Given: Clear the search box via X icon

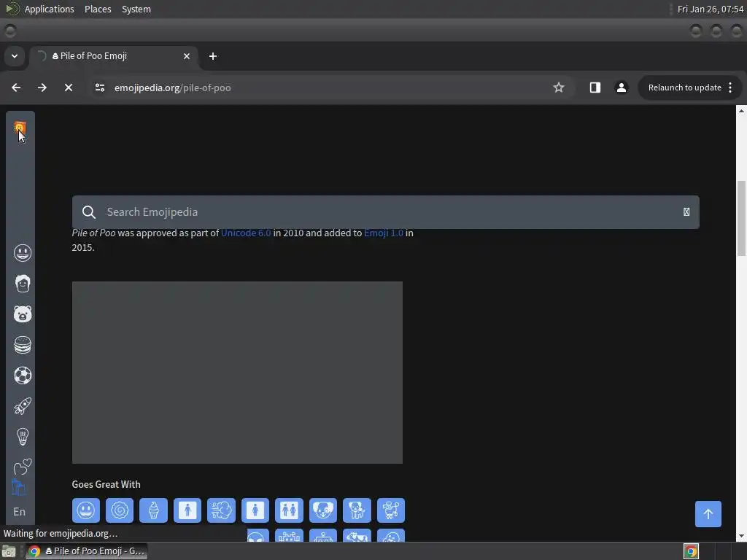Looking at the screenshot, I should [x=686, y=212].
